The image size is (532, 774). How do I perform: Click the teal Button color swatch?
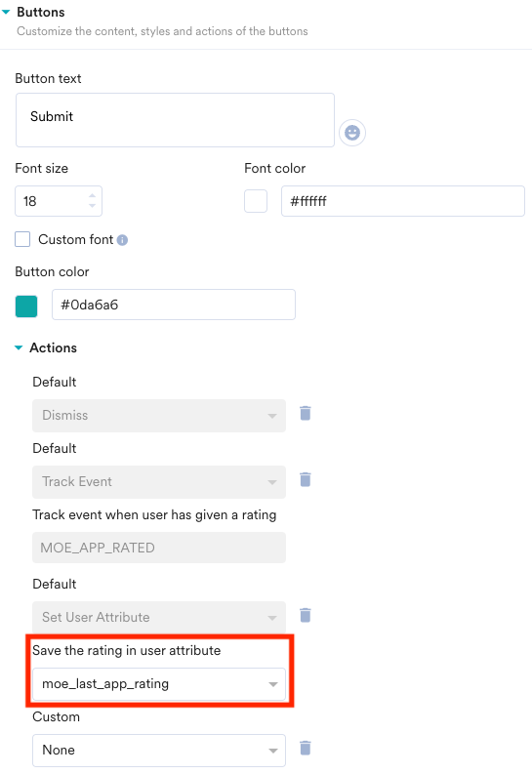26,306
